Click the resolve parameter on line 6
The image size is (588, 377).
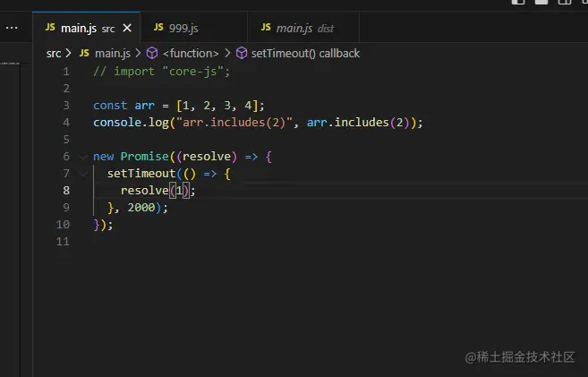207,157
